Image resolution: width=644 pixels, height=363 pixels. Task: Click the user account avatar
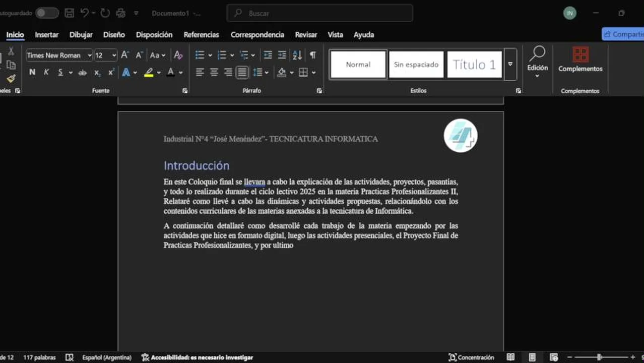coord(570,13)
